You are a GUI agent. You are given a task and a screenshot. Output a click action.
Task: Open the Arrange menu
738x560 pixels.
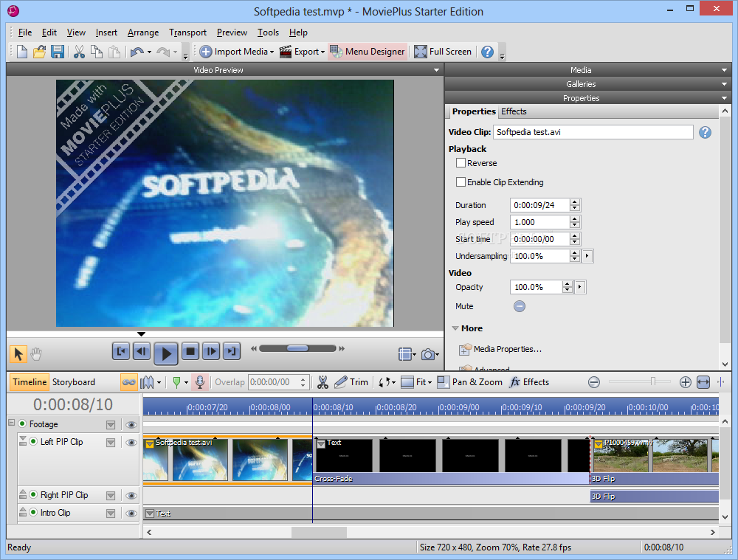(x=143, y=32)
